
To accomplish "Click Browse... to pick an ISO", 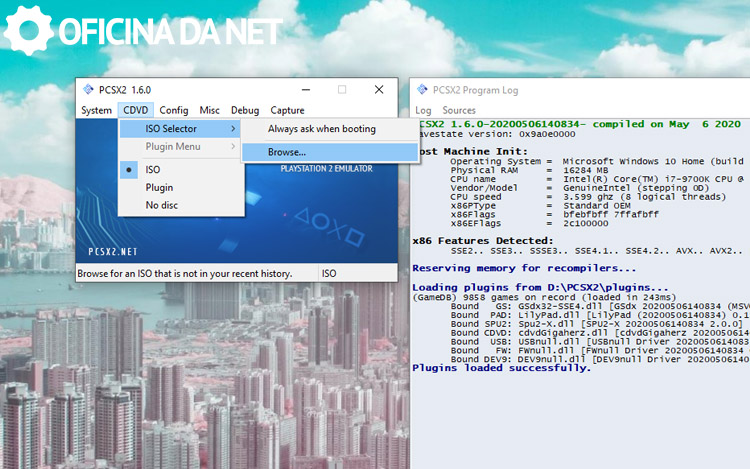I will (330, 152).
